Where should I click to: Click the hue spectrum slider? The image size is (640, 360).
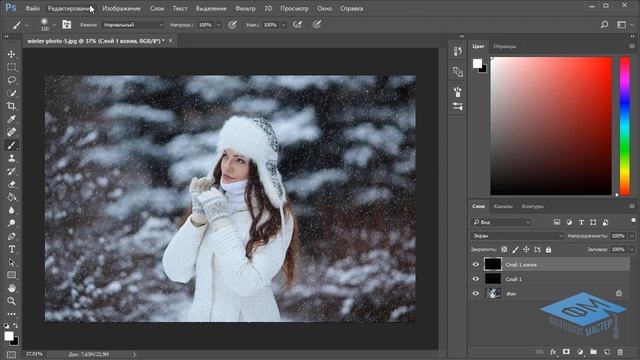click(625, 126)
